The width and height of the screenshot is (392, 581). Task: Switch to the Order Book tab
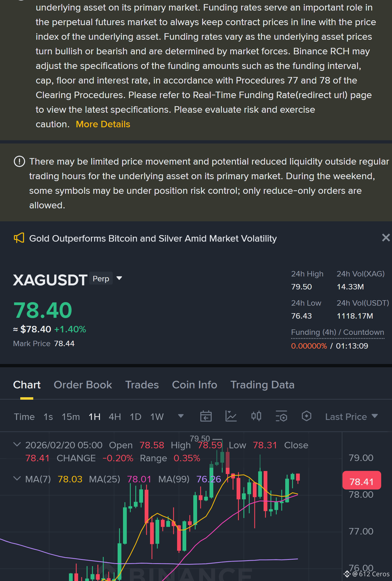(83, 385)
